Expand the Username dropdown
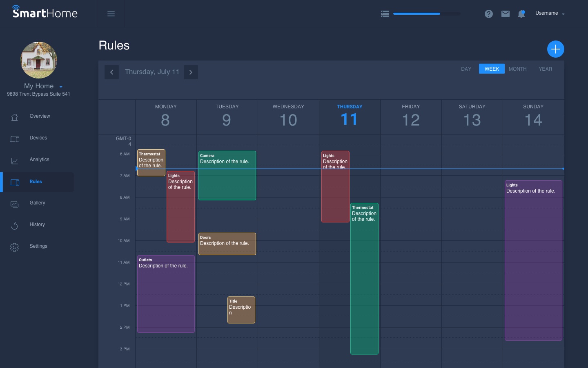The height and width of the screenshot is (368, 588). coord(550,13)
